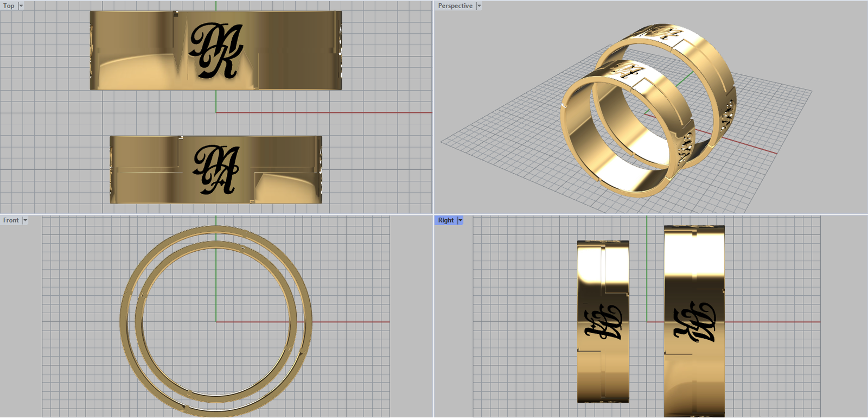Pick the DA monogram in Top view
Image resolution: width=868 pixels, height=419 pixels.
[216, 170]
